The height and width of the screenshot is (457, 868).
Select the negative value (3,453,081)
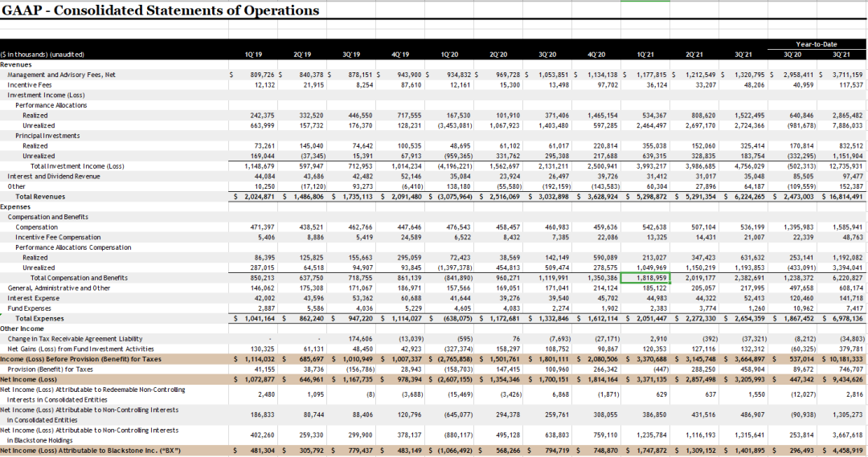click(455, 125)
